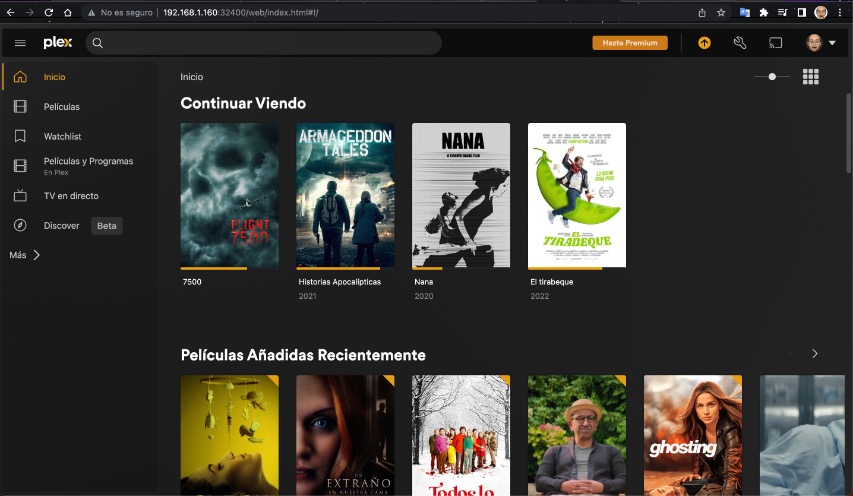This screenshot has width=853, height=496.
Task: Open browser media control icon
Action: coord(782,12)
